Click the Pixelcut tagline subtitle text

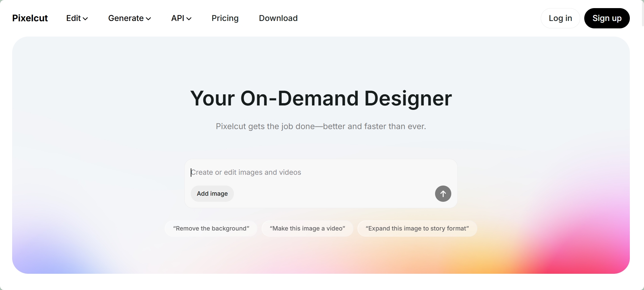[x=321, y=126]
